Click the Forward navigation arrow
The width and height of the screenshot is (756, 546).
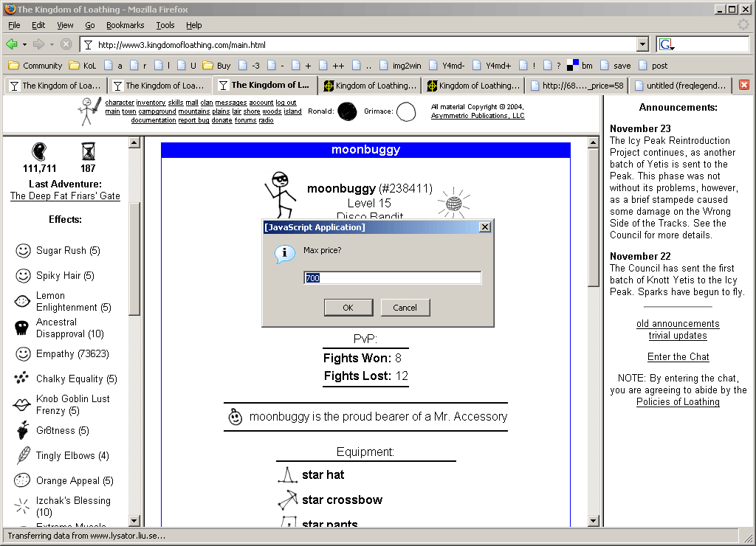coord(38,44)
